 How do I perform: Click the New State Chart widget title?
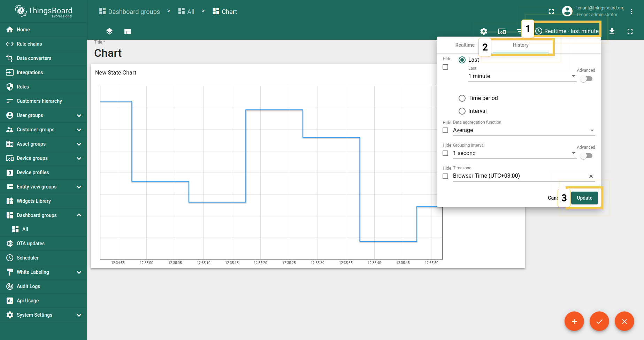coord(116,72)
